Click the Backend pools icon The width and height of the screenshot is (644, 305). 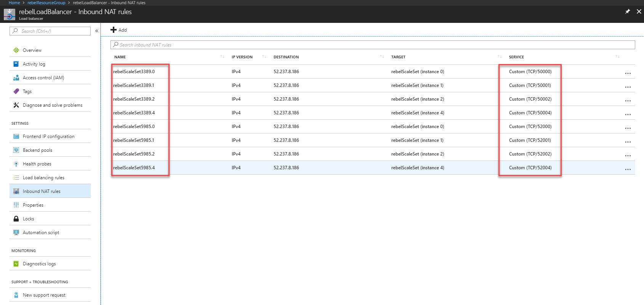point(16,150)
